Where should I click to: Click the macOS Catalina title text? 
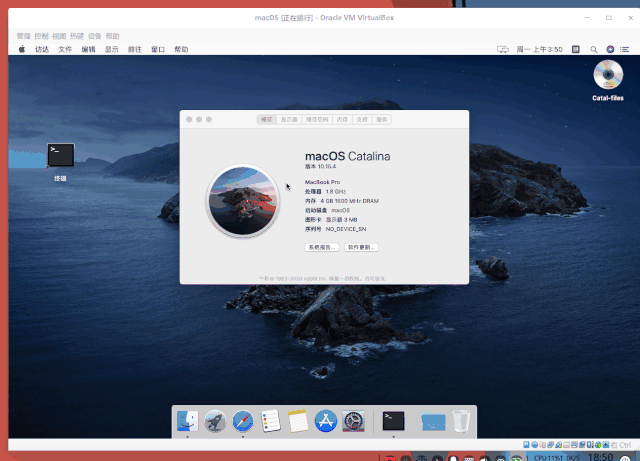tap(347, 156)
